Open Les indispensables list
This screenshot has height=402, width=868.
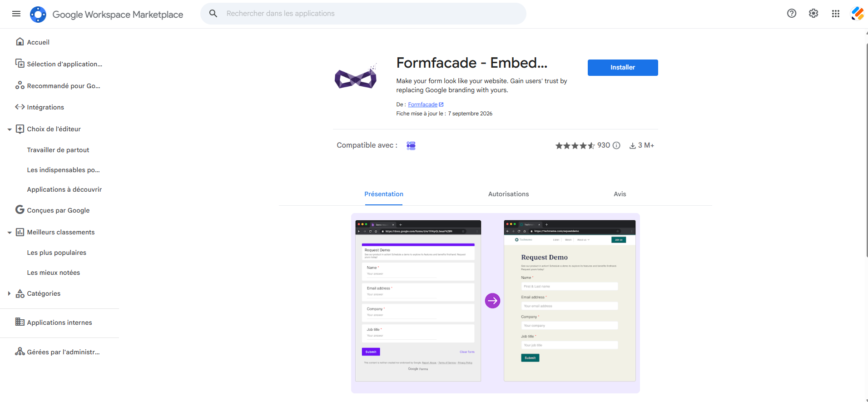pyautogui.click(x=63, y=170)
